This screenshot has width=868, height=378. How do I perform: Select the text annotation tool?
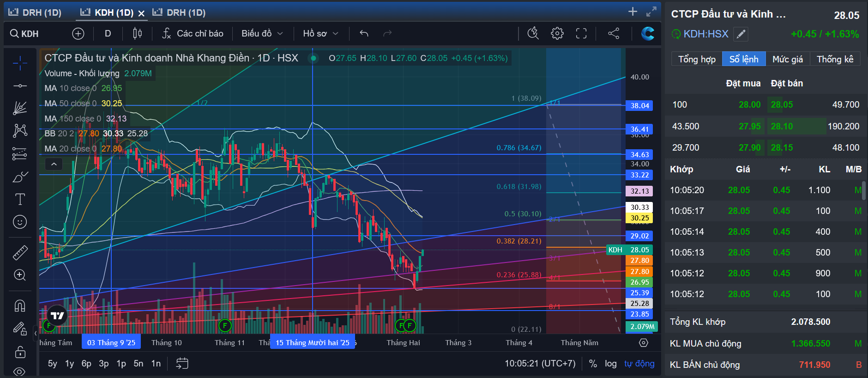[20, 199]
